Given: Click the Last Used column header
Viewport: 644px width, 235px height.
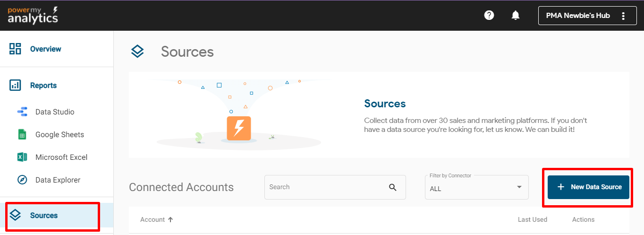Looking at the screenshot, I should click(x=532, y=219).
